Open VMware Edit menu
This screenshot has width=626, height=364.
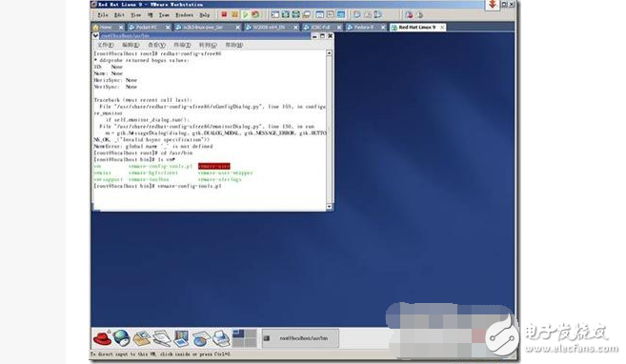pos(119,15)
